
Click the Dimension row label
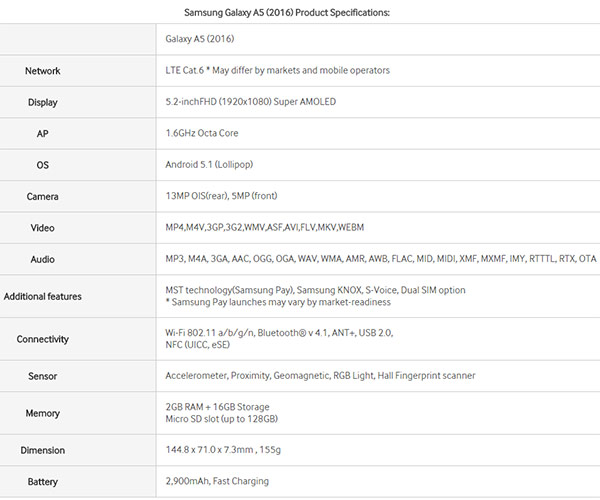[42, 450]
